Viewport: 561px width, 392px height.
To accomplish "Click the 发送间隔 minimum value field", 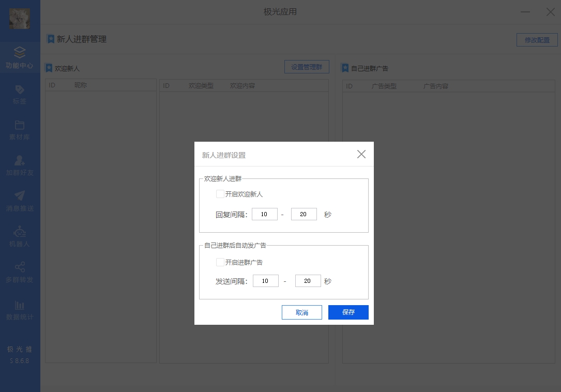I will coord(266,281).
